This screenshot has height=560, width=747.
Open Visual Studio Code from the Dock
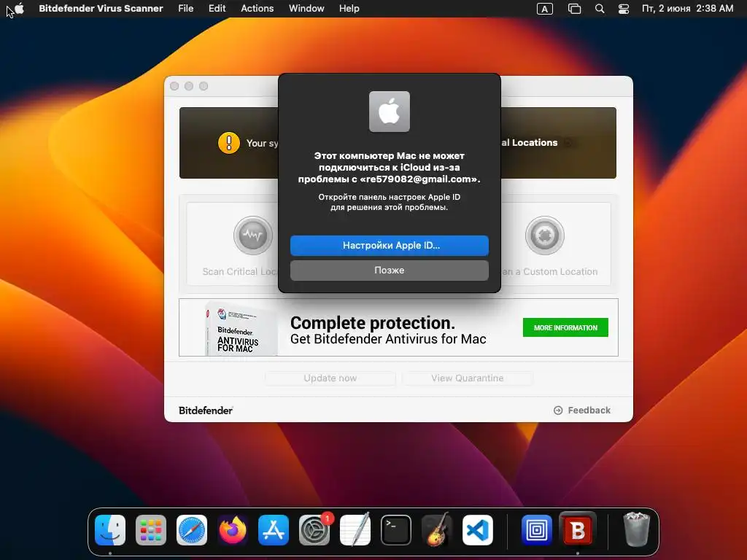(478, 530)
